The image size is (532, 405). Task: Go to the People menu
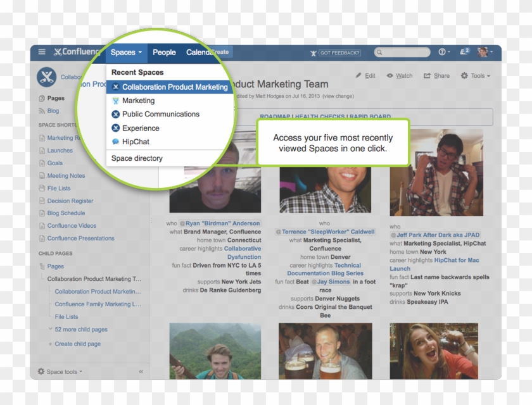(164, 53)
